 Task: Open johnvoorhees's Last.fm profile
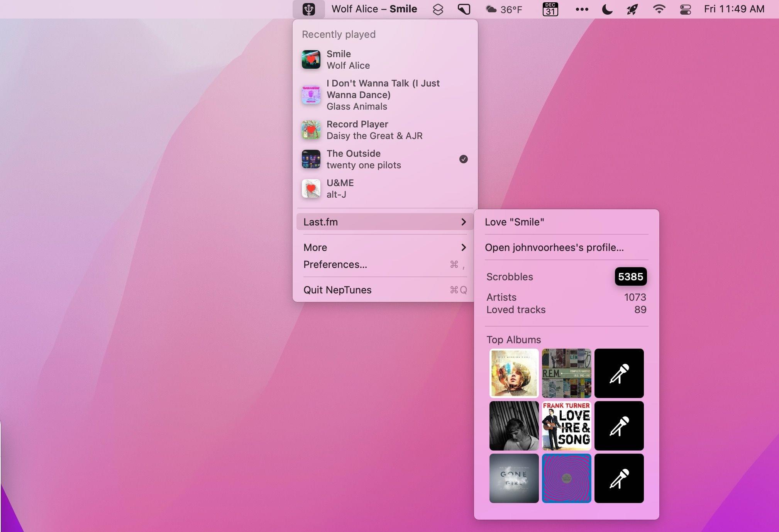[554, 247]
